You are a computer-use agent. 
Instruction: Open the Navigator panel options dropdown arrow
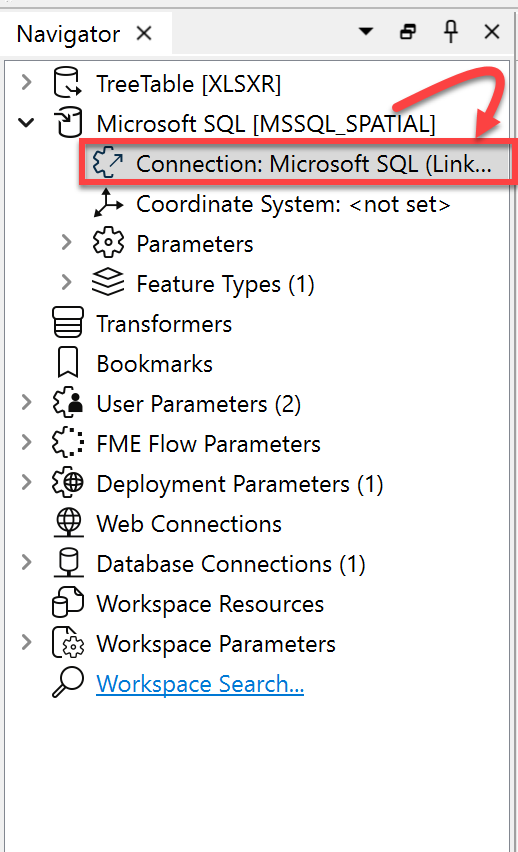pyautogui.click(x=366, y=32)
